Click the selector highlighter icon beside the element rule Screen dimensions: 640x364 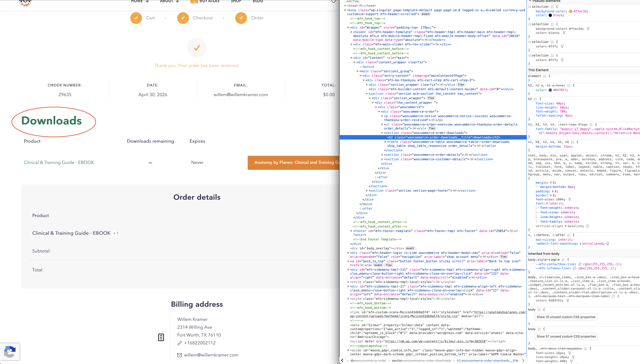[544, 76]
